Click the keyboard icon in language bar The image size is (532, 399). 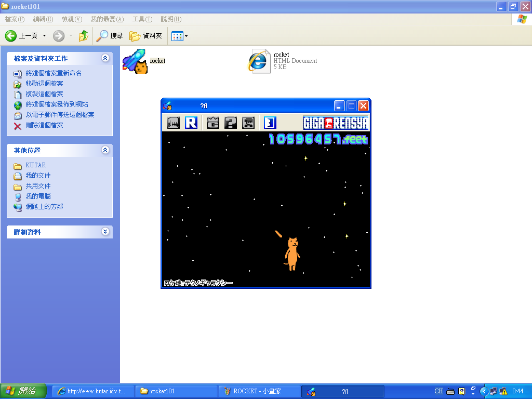pyautogui.click(x=450, y=392)
